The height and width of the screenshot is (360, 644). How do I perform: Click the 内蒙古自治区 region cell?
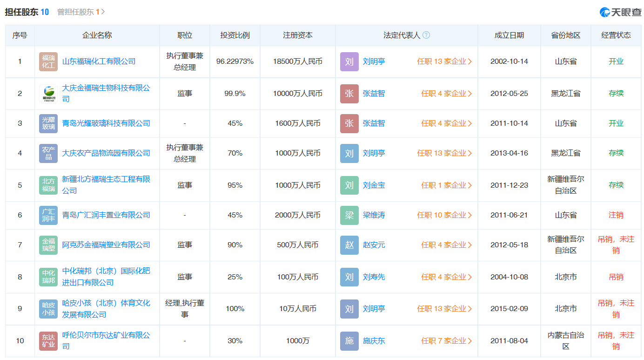coord(566,340)
